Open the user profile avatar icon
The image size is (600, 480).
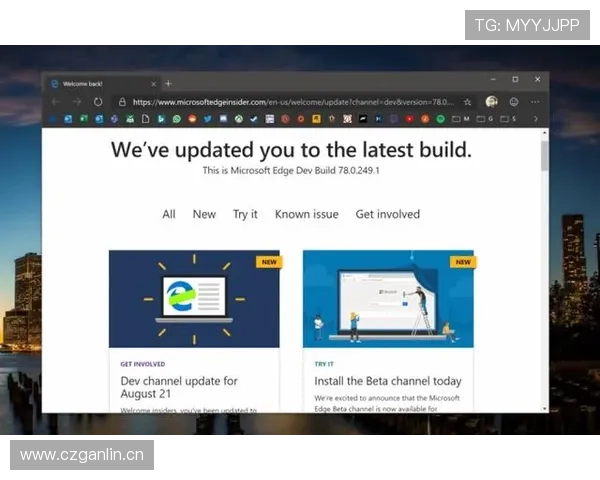[x=491, y=101]
